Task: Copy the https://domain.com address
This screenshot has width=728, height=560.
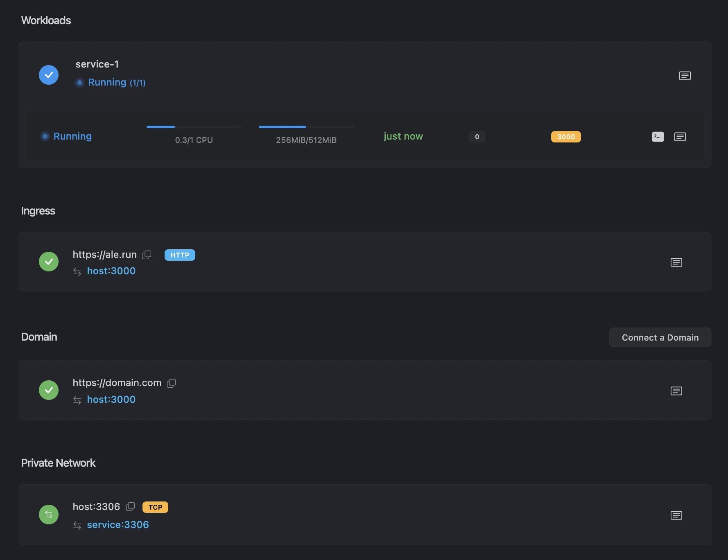Action: tap(172, 383)
